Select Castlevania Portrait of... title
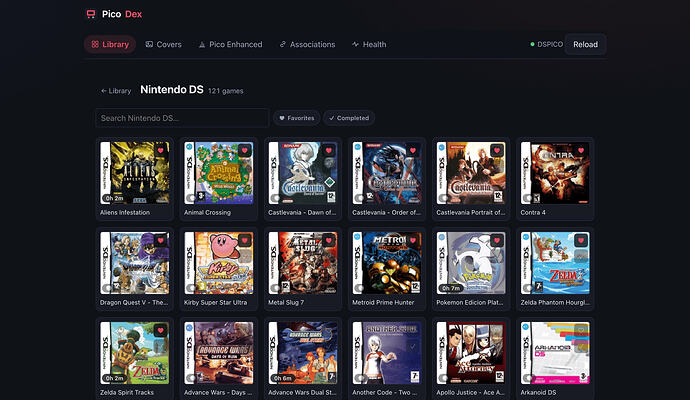The image size is (690, 400). coord(470,213)
